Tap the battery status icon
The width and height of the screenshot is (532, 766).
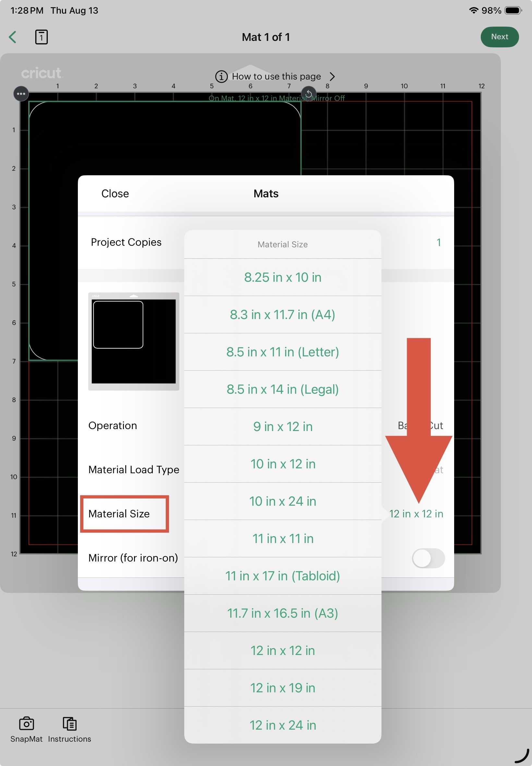tap(513, 10)
